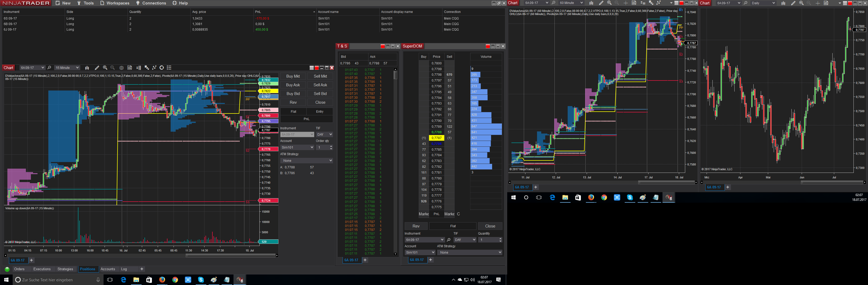
Task: Toggle Chart Trader in 60 Minute chart
Action: pyautogui.click(x=643, y=3)
